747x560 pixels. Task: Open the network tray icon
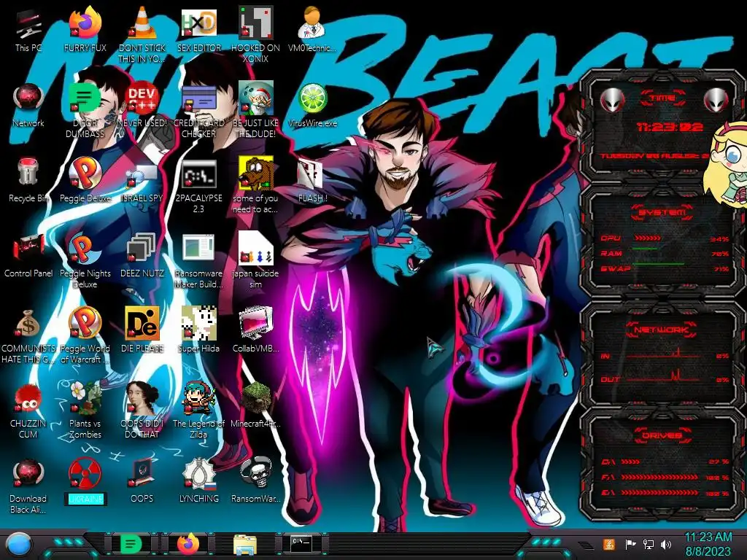pyautogui.click(x=648, y=544)
